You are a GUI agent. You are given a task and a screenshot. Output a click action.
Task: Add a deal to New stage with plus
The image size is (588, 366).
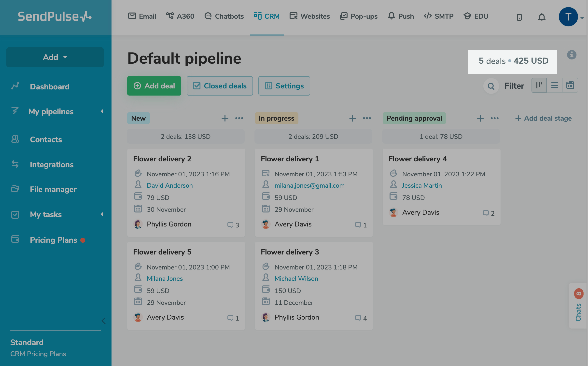[225, 118]
